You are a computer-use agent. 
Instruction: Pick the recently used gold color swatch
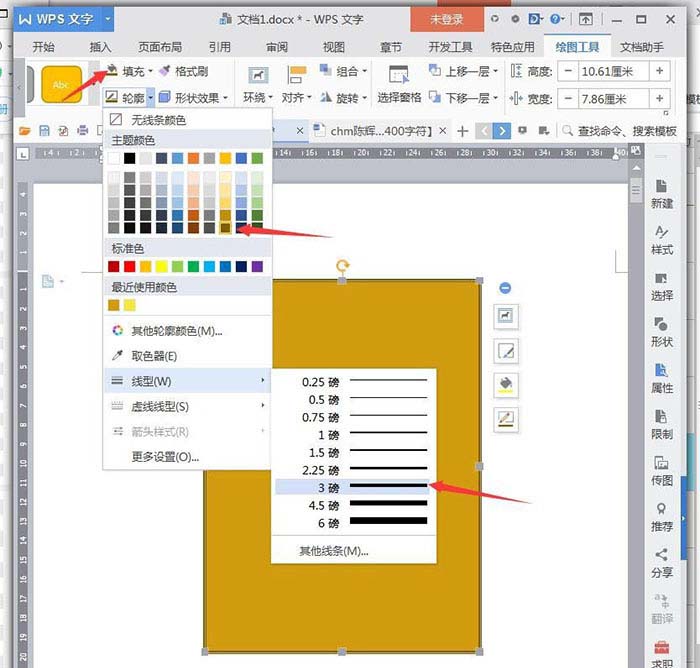[x=114, y=305]
